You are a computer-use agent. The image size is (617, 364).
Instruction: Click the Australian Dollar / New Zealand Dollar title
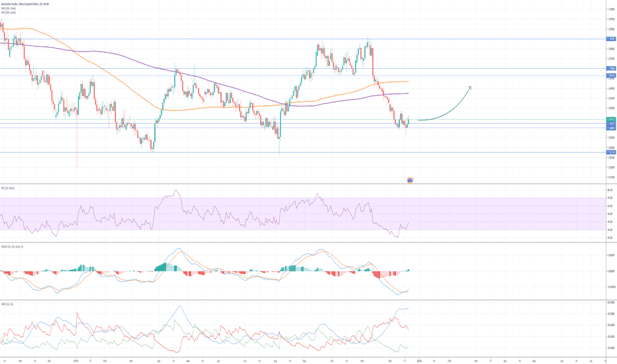point(26,3)
